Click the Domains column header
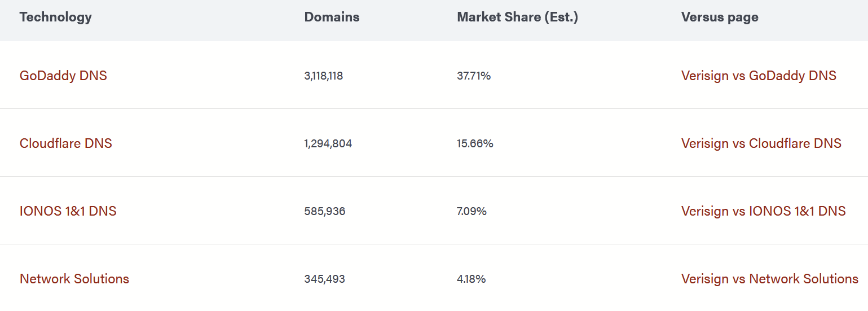This screenshot has width=868, height=311. pyautogui.click(x=332, y=17)
